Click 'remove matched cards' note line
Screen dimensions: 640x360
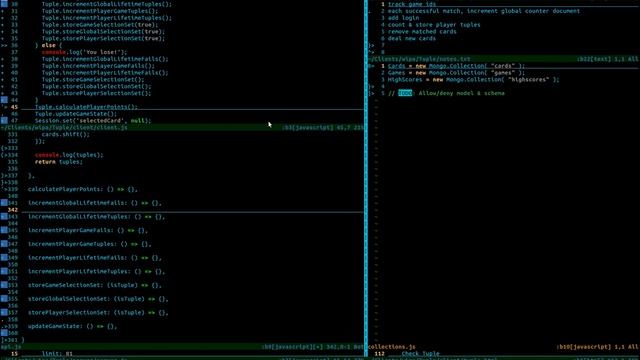tap(422, 31)
